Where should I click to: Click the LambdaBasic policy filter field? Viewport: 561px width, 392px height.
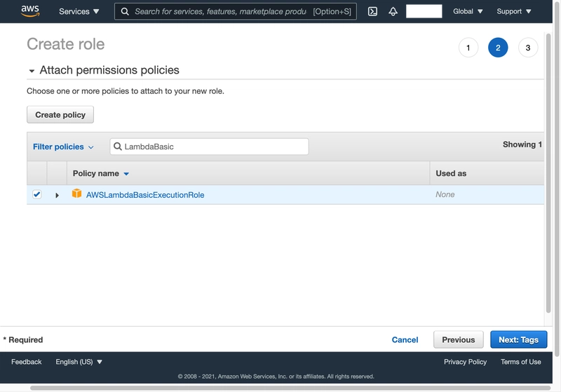click(209, 147)
